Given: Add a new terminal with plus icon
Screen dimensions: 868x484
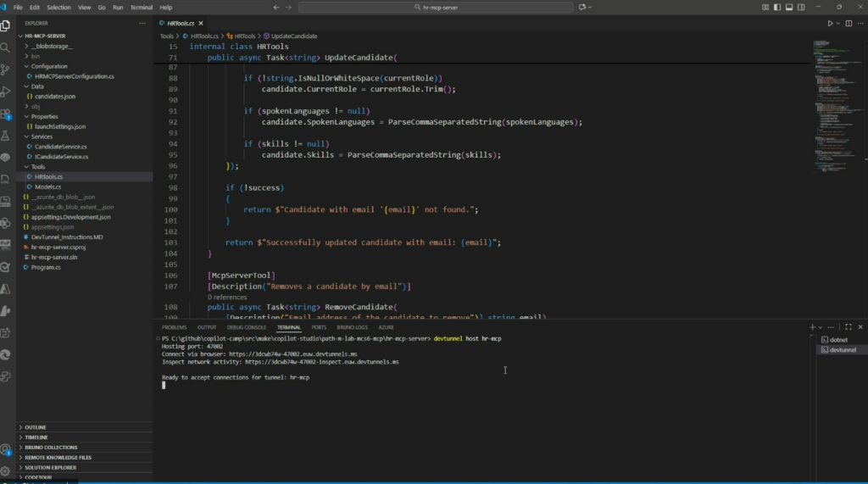Looking at the screenshot, I should click(x=812, y=326).
